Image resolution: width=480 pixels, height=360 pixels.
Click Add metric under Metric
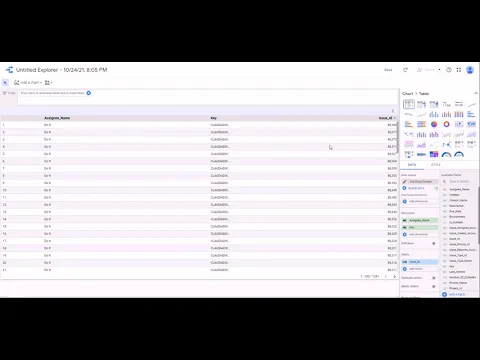420,269
